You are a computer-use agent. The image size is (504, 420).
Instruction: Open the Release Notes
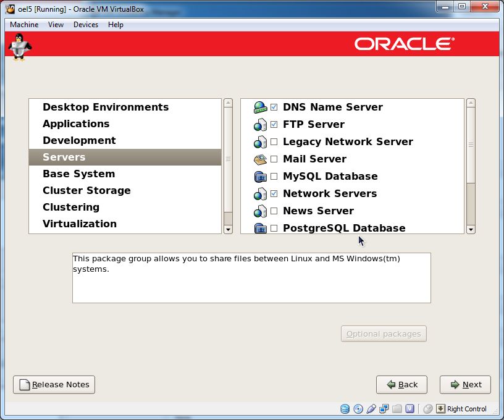(54, 385)
